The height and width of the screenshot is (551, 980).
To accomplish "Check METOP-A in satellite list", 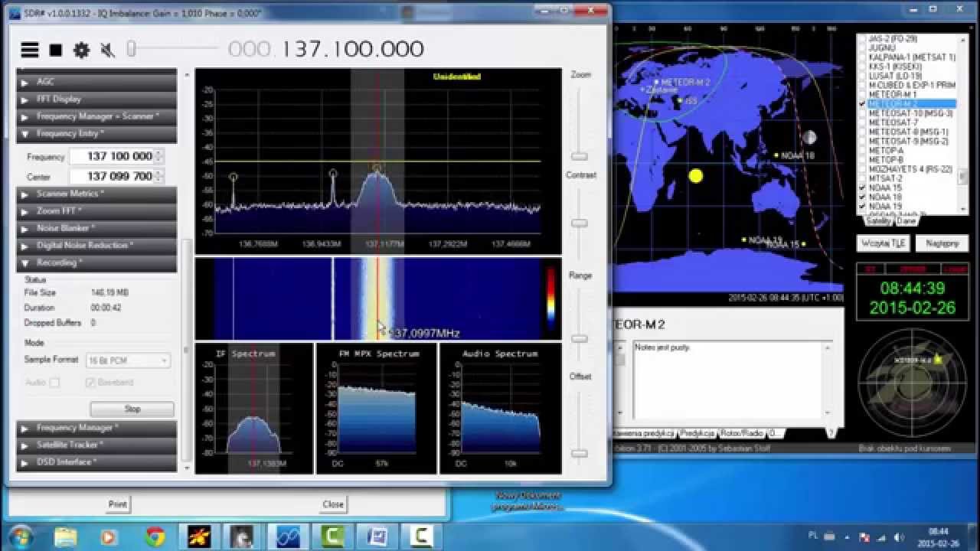I will tap(863, 150).
